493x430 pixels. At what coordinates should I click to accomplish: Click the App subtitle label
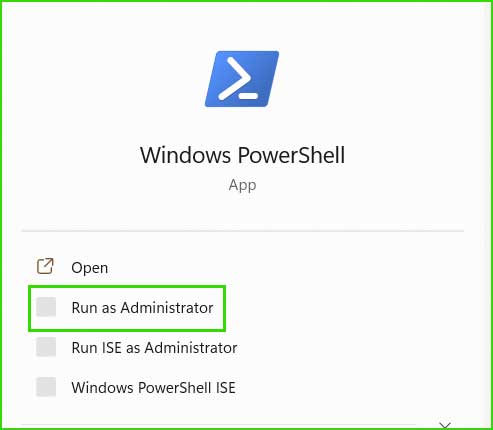[242, 185]
